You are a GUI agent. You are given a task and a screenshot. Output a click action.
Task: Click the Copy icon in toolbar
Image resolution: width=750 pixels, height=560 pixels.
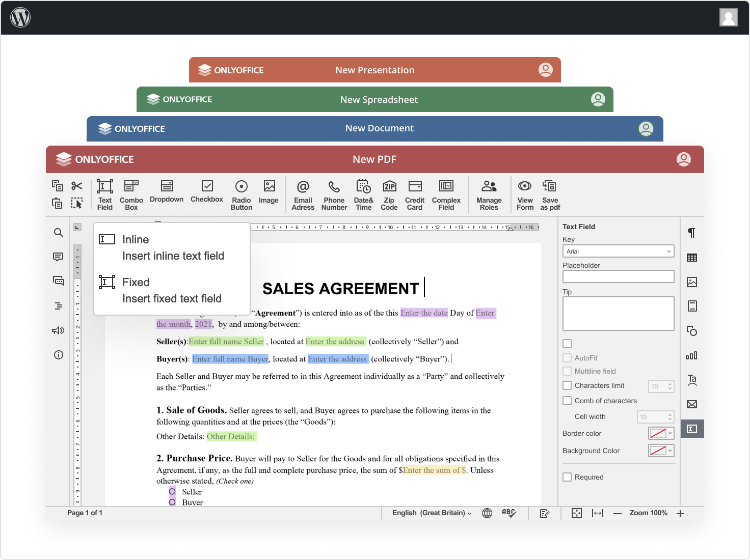click(58, 186)
